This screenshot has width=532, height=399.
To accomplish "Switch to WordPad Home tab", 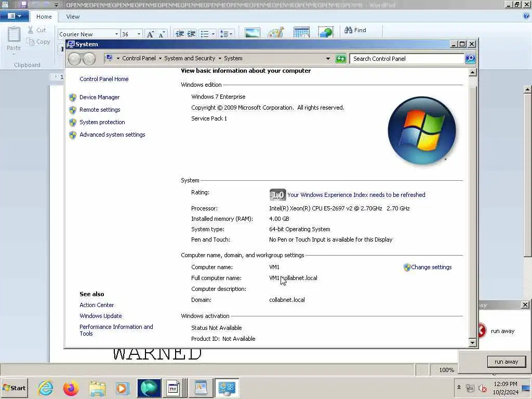I will 44,17.
